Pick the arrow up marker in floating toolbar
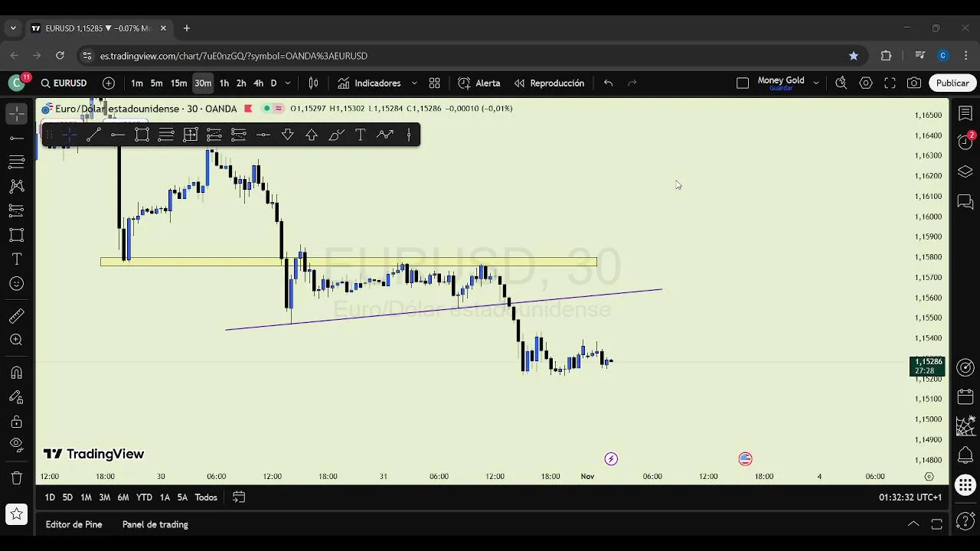980x551 pixels. 312,135
